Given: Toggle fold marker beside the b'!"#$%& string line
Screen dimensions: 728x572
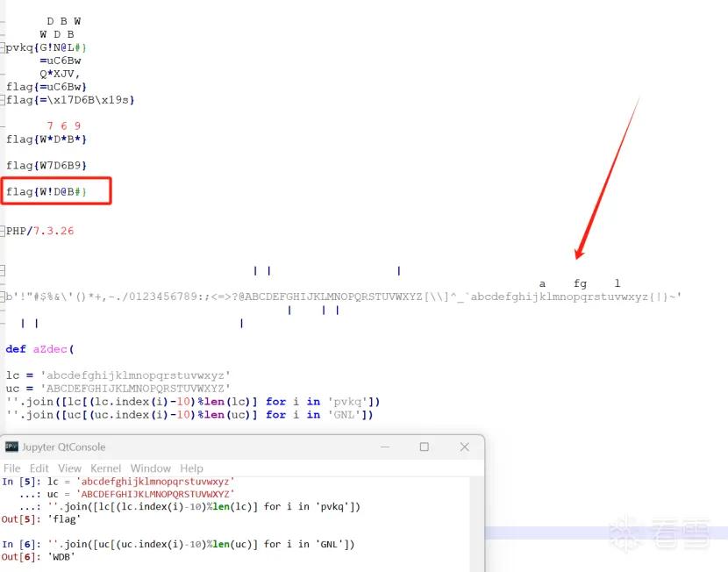Looking at the screenshot, I should click(x=3, y=297).
